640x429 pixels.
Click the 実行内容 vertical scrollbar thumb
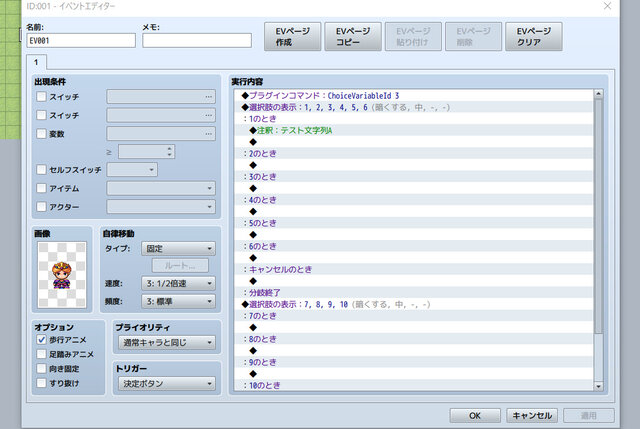click(598, 216)
